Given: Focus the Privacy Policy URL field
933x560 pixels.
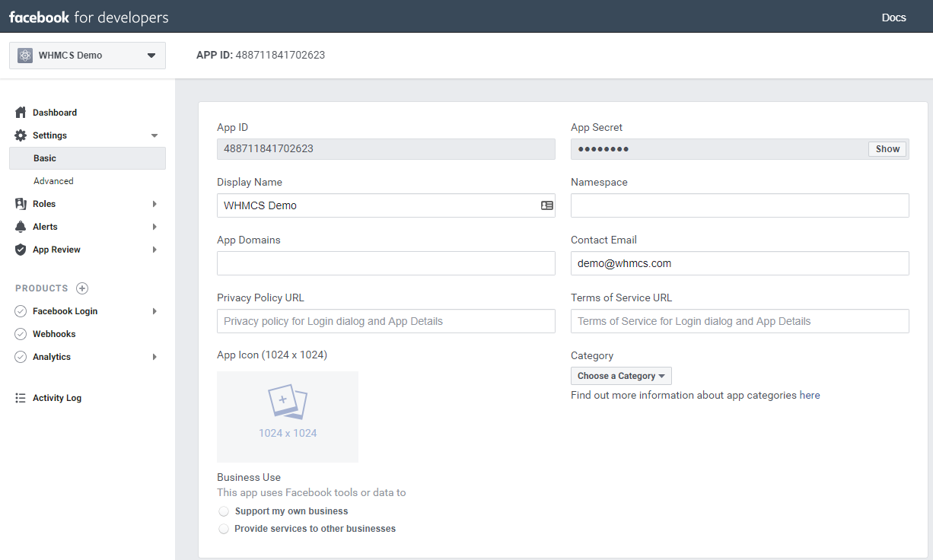Looking at the screenshot, I should [386, 321].
